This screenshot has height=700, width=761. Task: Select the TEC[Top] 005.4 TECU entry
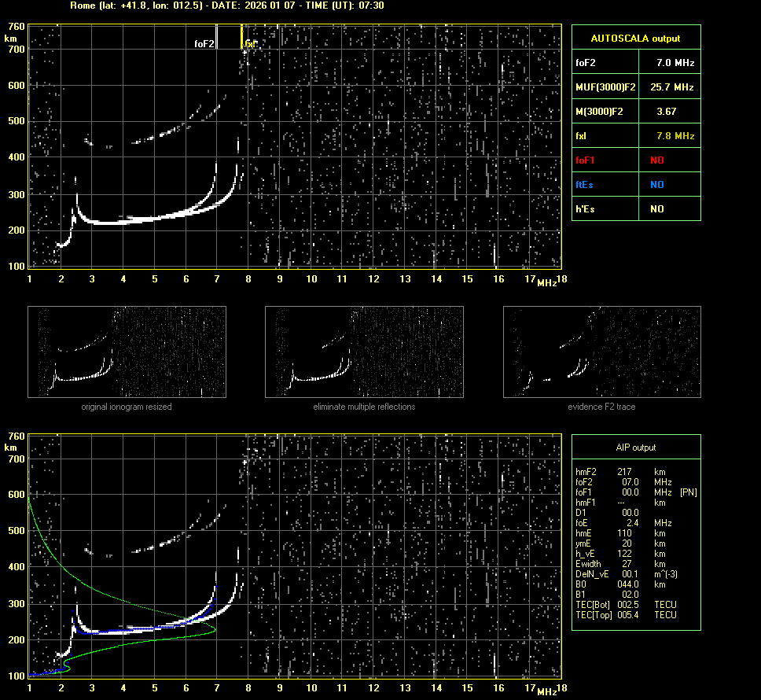[626, 614]
